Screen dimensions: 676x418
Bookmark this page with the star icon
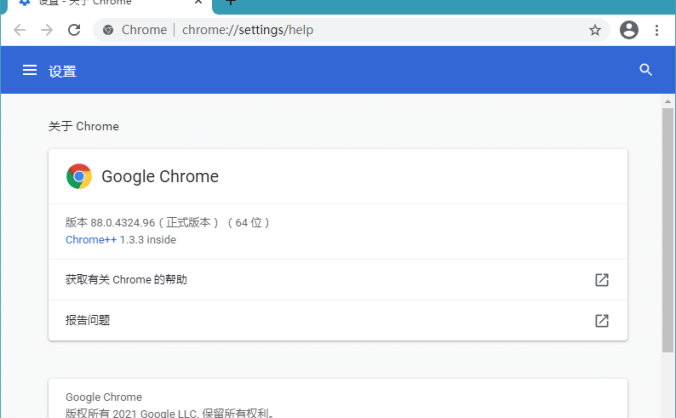[x=595, y=30]
